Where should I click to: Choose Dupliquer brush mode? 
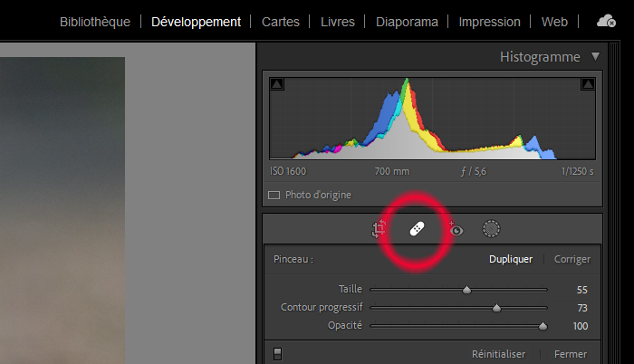pyautogui.click(x=511, y=259)
